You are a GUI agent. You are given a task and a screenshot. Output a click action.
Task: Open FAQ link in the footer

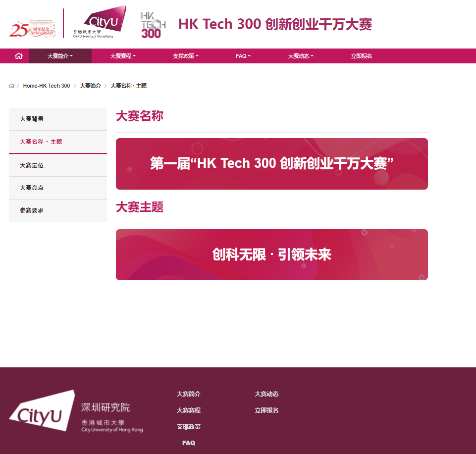point(189,443)
